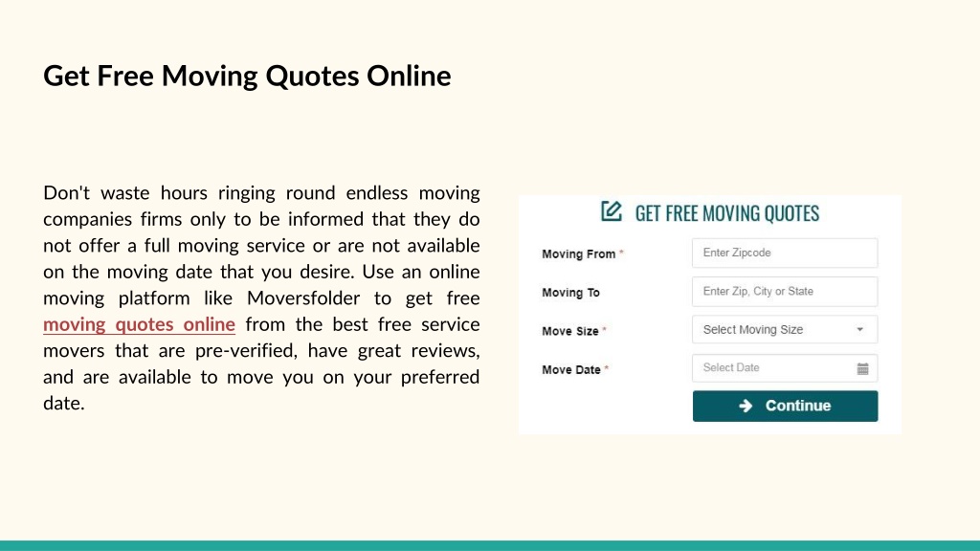Click the Moving From zipcode field
980x551 pixels.
click(x=785, y=253)
